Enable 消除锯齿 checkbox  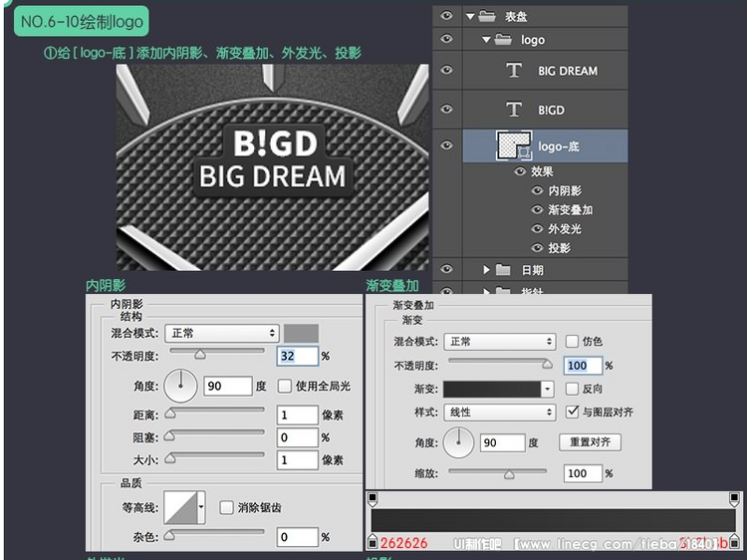tap(226, 507)
